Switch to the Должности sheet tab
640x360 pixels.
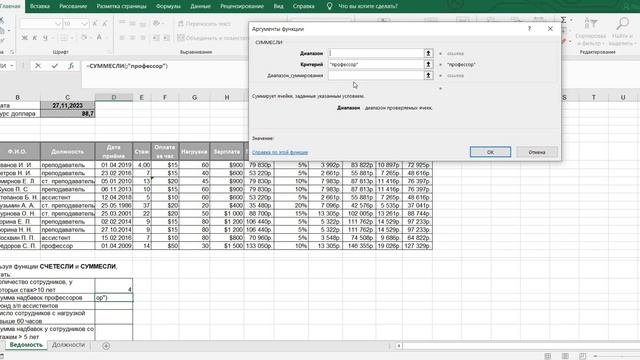(68, 345)
